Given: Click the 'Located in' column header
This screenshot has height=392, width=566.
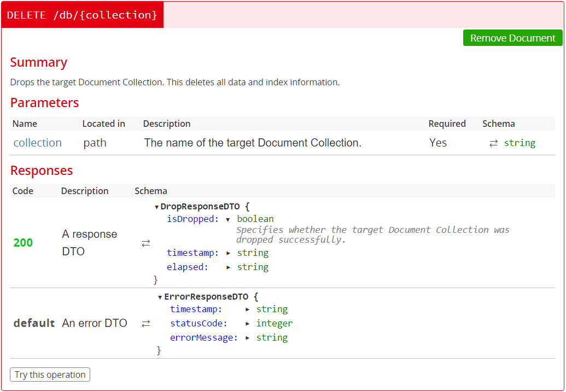Looking at the screenshot, I should pyautogui.click(x=103, y=124).
